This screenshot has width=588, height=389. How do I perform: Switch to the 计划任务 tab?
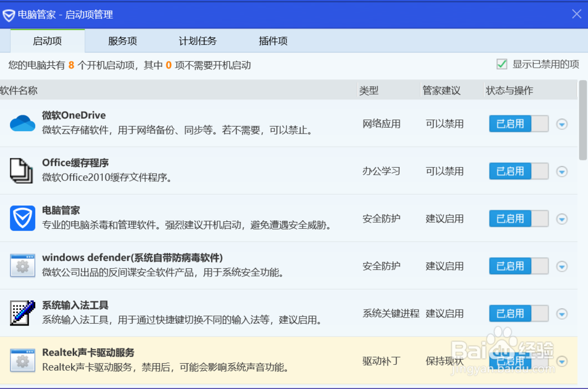click(x=198, y=41)
